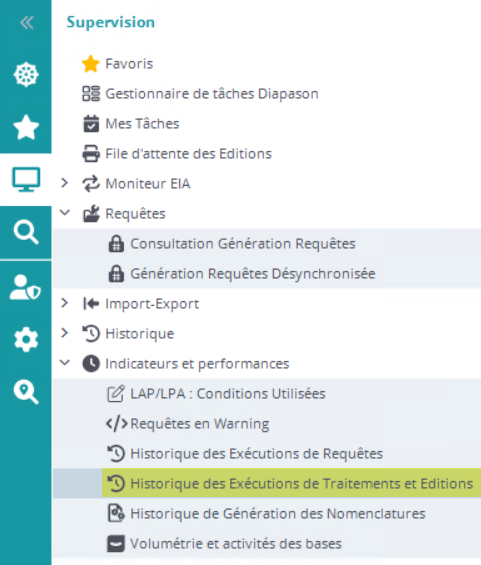This screenshot has width=481, height=565.
Task: Expand the Import-Export node
Action: [x=64, y=303]
